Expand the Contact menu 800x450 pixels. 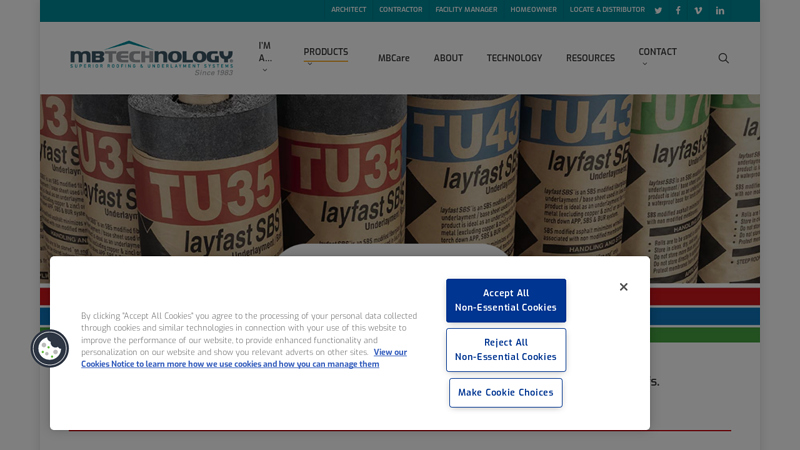point(657,53)
